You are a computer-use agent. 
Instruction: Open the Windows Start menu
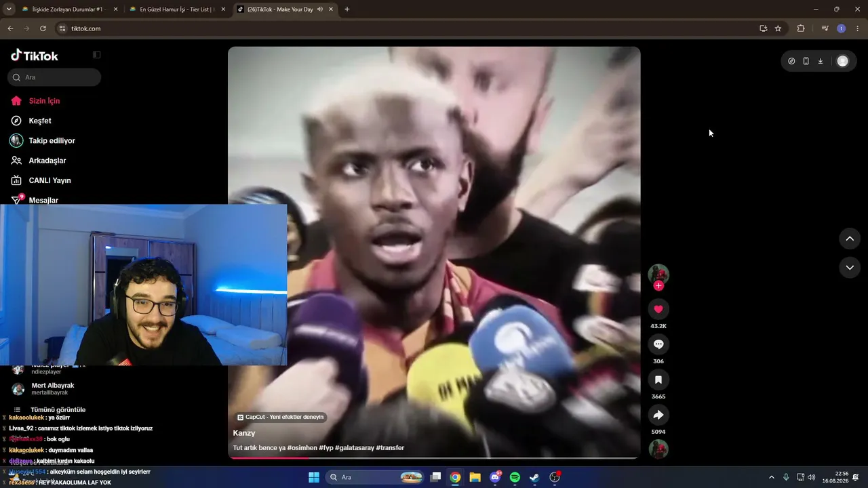(314, 477)
